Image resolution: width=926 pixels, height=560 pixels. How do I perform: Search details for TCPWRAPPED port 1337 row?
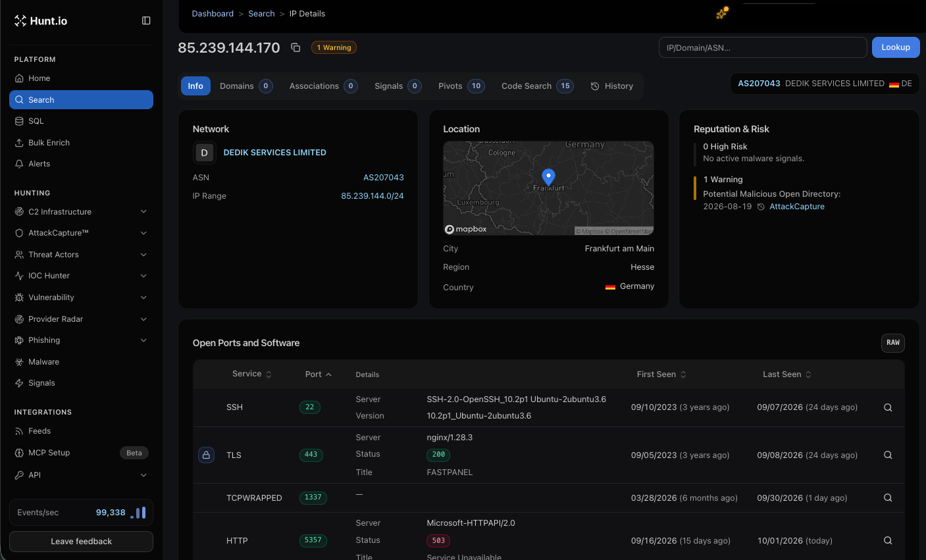[x=888, y=497]
